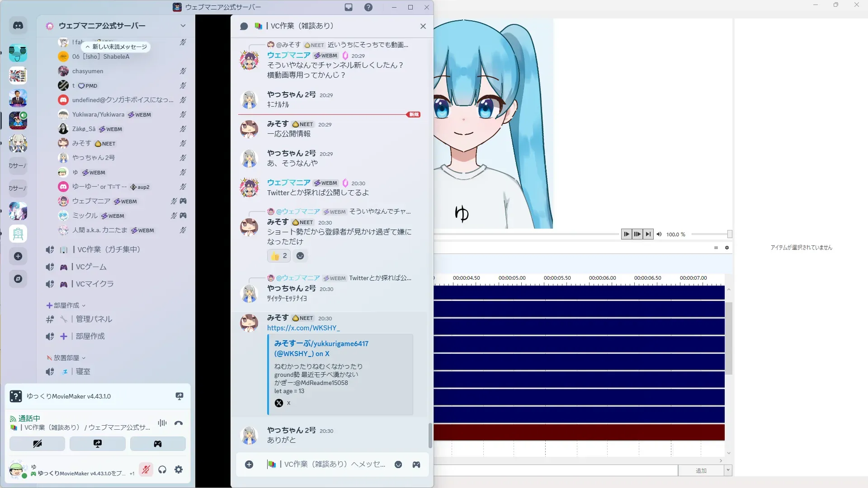Open ウェブマニア公式サーバー server dropdown menu

(x=183, y=26)
